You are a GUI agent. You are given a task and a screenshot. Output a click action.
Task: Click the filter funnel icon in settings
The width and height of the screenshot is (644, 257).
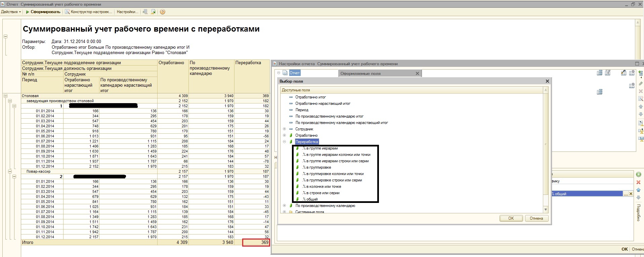(x=607, y=73)
